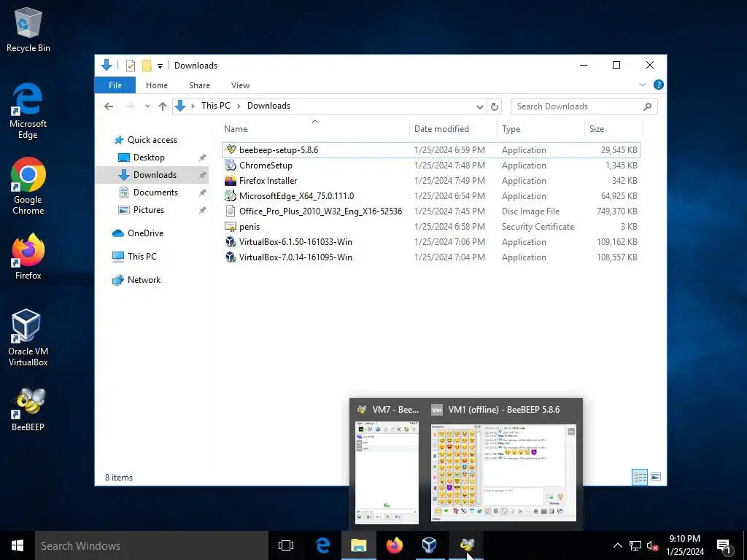747x560 pixels.
Task: Unpin Desktop via its pin icon
Action: (203, 157)
